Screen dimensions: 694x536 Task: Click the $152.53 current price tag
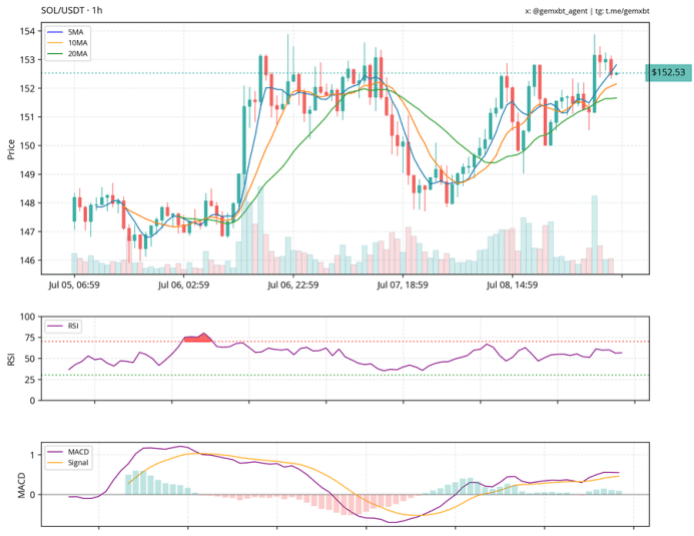(669, 73)
